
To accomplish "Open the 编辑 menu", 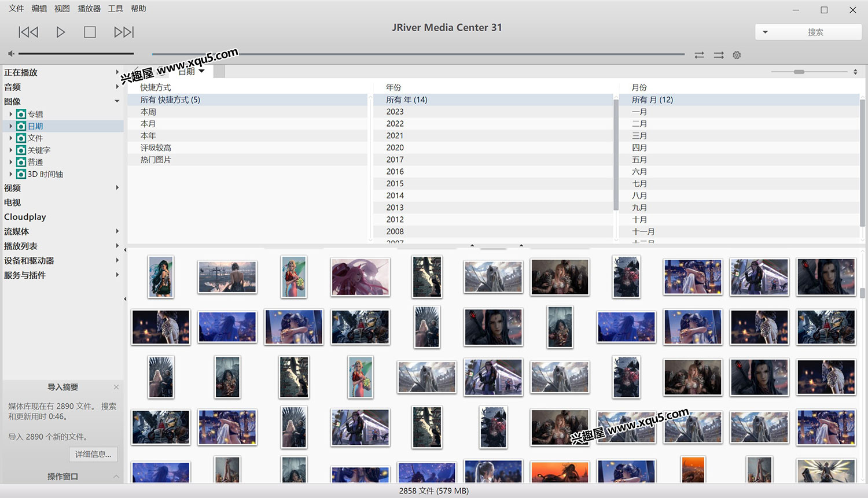I will (39, 9).
